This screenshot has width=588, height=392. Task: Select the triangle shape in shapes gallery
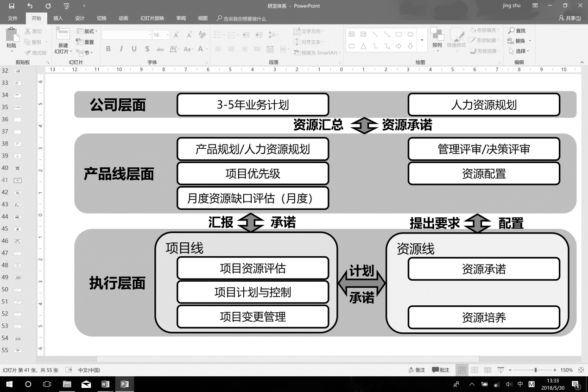[x=363, y=46]
